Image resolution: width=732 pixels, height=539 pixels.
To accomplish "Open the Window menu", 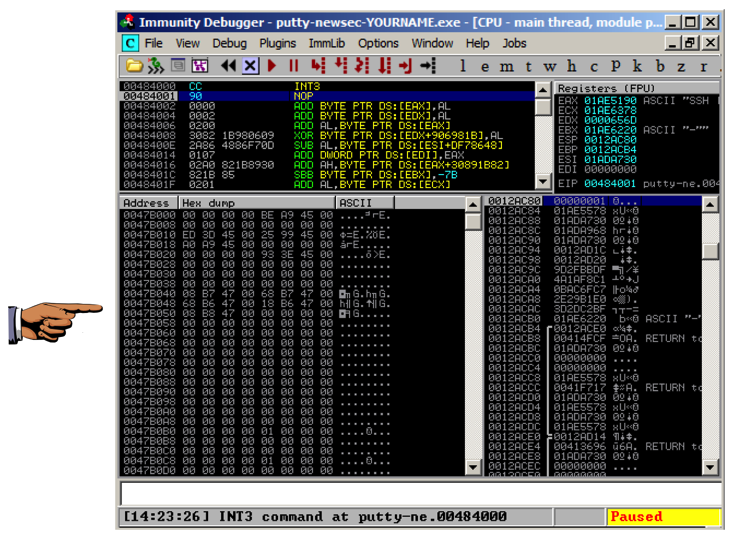I will click(432, 43).
